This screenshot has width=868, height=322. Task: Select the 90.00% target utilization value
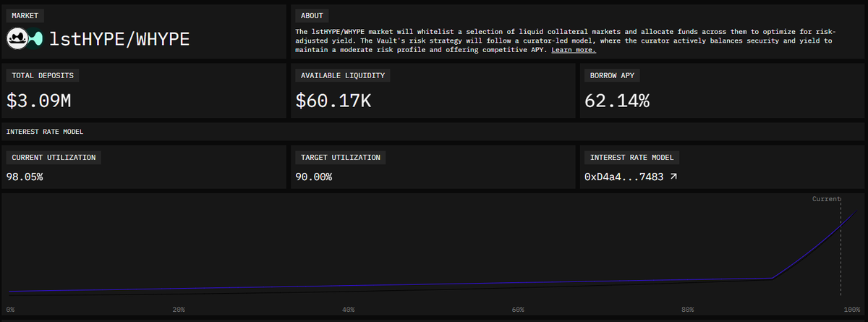(x=314, y=177)
